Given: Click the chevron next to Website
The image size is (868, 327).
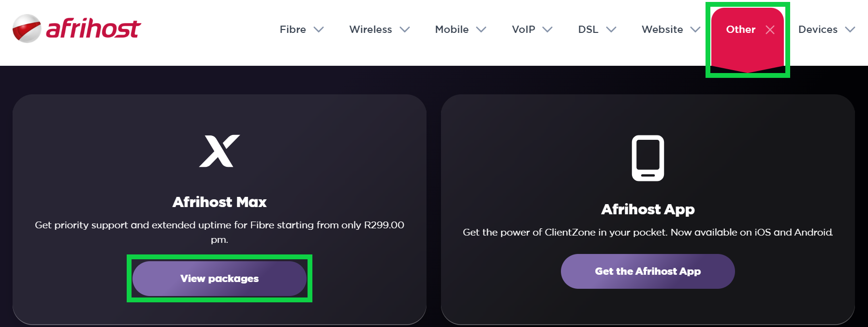Looking at the screenshot, I should (695, 30).
